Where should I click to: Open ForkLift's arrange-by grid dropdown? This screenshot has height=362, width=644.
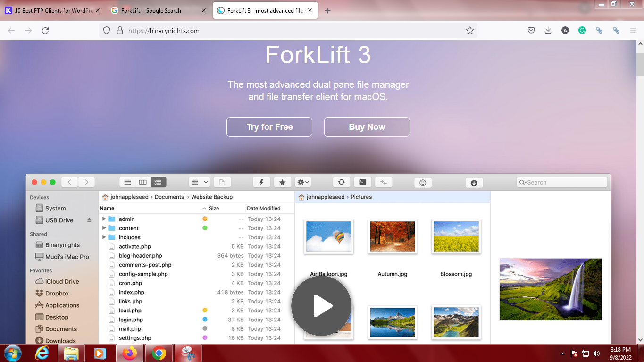point(199,182)
